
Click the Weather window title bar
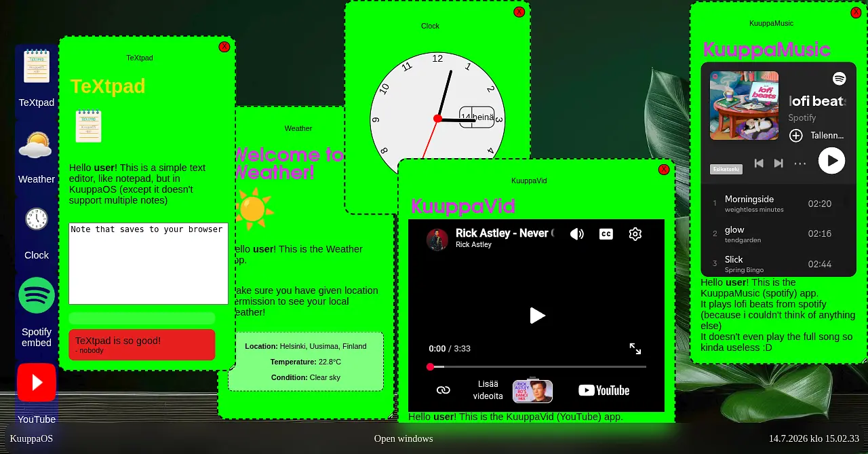pyautogui.click(x=298, y=128)
